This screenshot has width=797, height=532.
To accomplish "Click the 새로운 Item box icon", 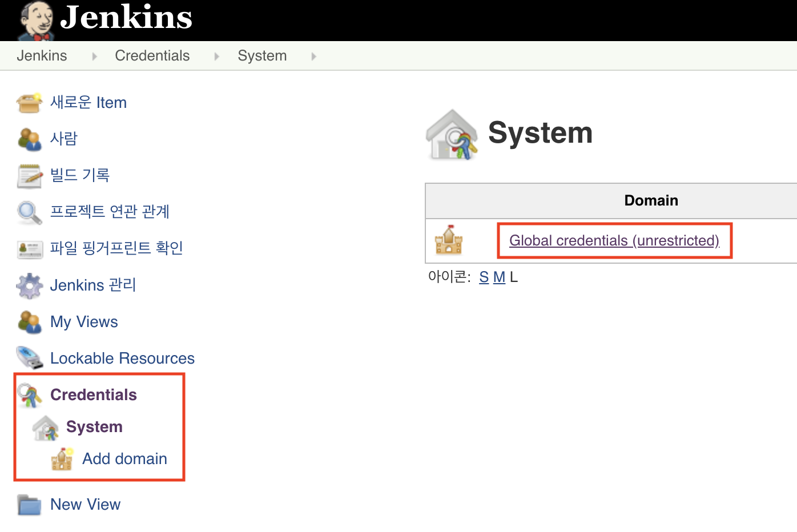I will 29,103.
